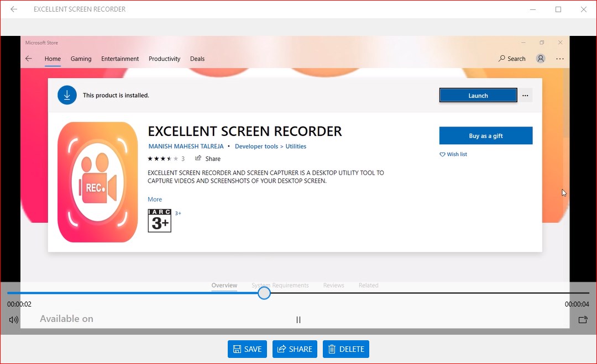Click the SHARE button

[x=295, y=349]
